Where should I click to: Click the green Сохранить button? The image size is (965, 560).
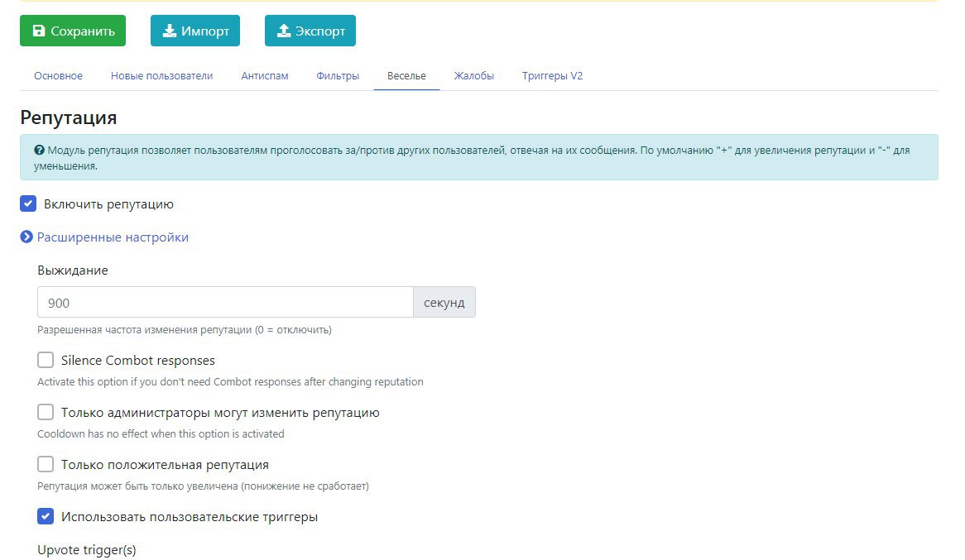pos(73,31)
